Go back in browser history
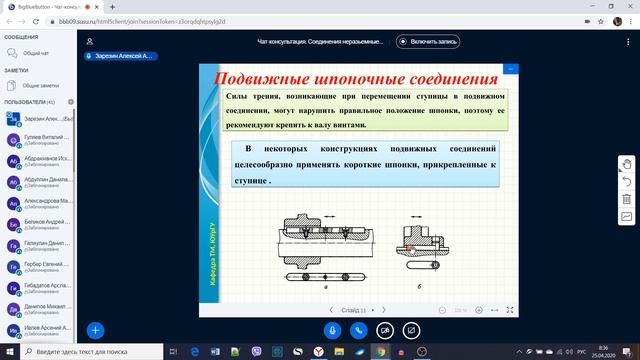 point(9,22)
